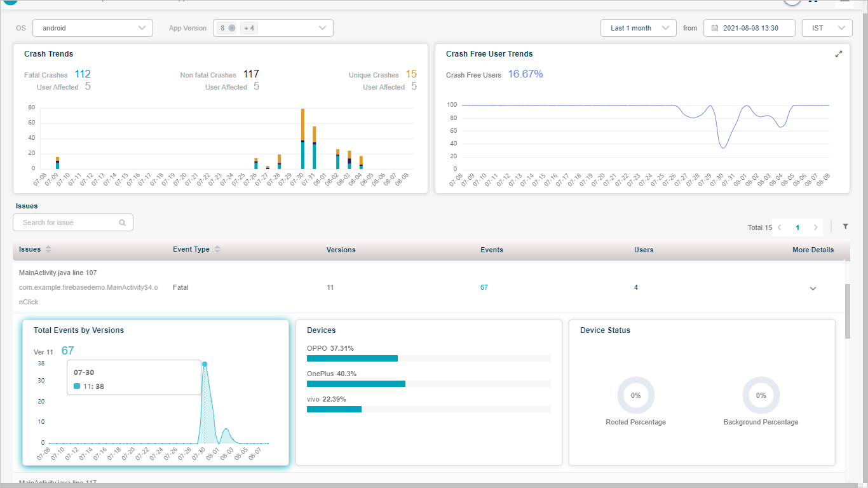The width and height of the screenshot is (868, 488).
Task: Remove version 8 tag from App Version
Action: tap(232, 28)
